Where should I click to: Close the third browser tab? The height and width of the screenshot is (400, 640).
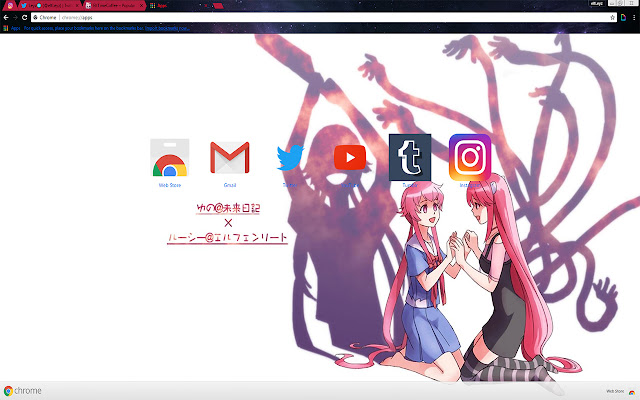pos(142,6)
